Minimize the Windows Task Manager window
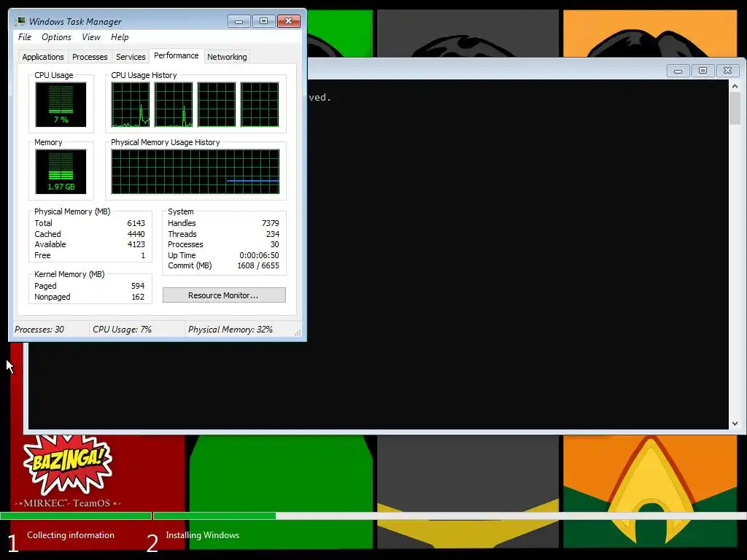Image resolution: width=747 pixels, height=560 pixels. pos(239,21)
